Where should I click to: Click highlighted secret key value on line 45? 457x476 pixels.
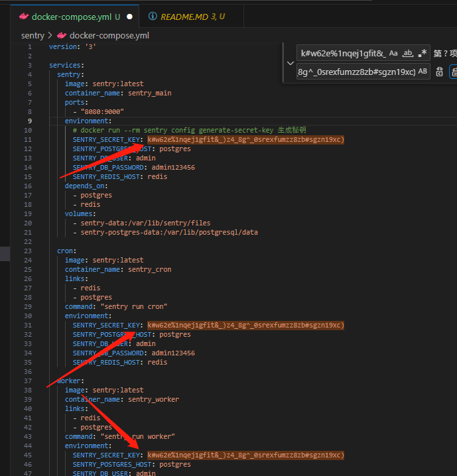coord(245,455)
